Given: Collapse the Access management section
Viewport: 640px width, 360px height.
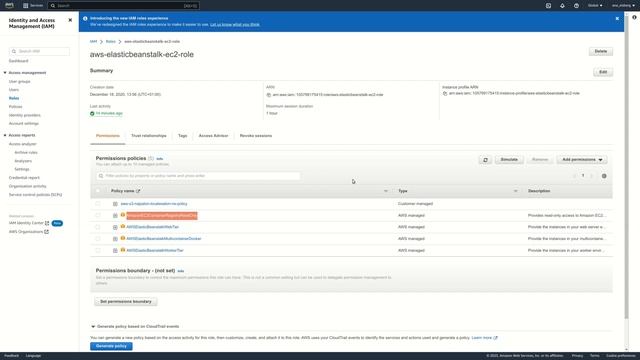Looking at the screenshot, I should 5,73.
